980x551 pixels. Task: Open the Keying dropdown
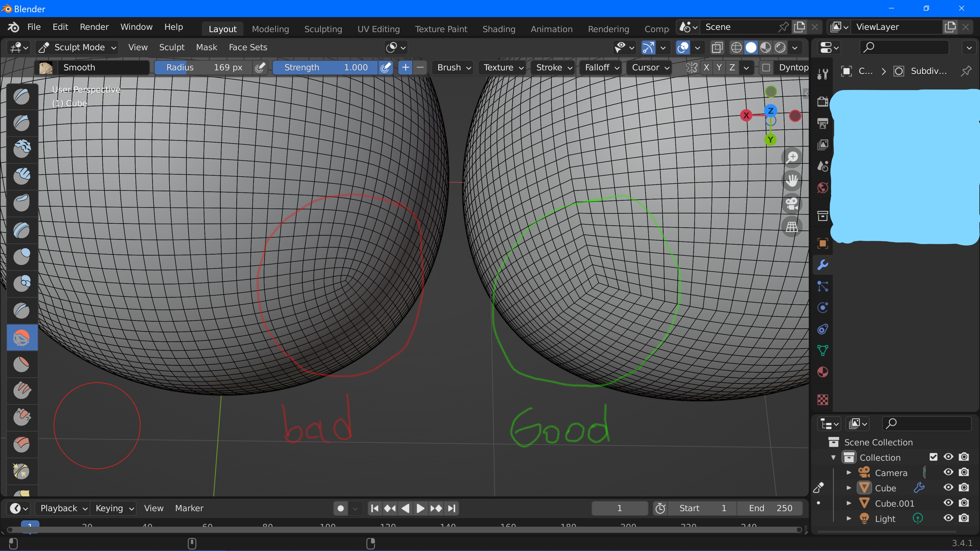pos(114,508)
